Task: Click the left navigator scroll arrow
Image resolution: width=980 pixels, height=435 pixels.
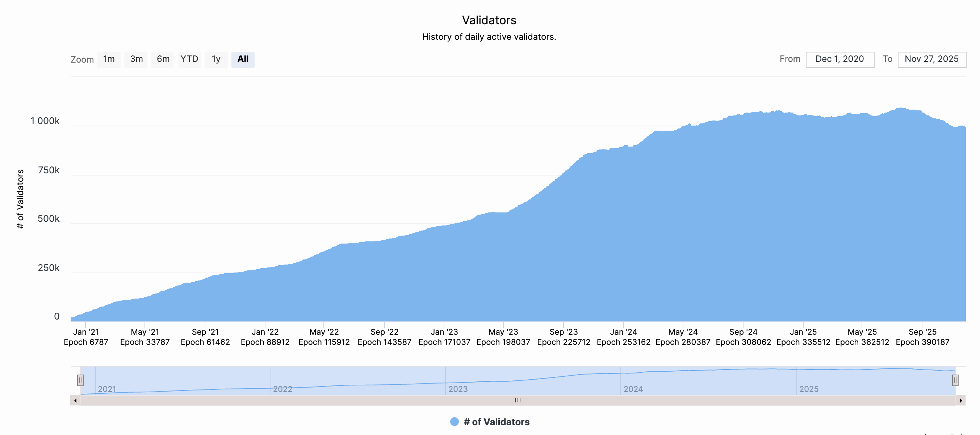Action: pos(75,400)
